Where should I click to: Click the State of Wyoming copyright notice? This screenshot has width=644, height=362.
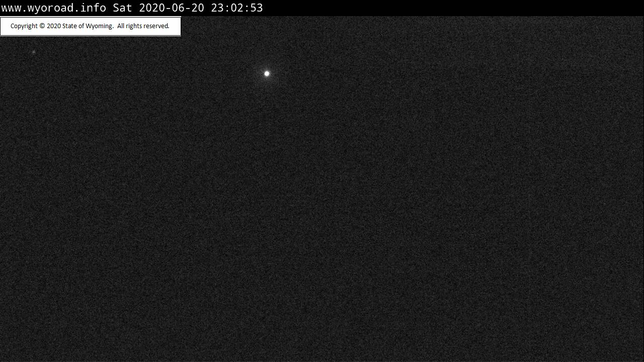[x=90, y=26]
